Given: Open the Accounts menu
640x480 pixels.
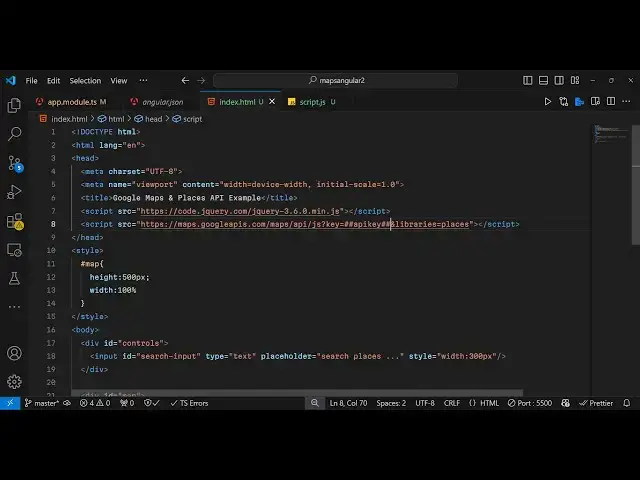Looking at the screenshot, I should pos(14,353).
